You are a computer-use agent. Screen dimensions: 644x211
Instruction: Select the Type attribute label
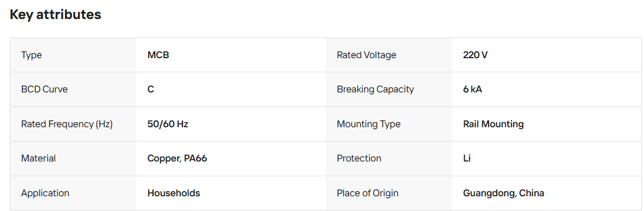pyautogui.click(x=32, y=55)
